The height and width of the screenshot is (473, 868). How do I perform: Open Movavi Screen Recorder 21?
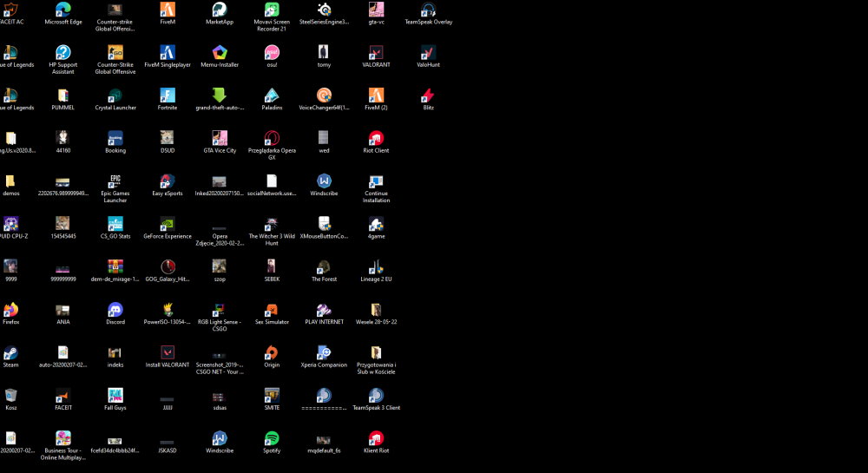click(271, 10)
